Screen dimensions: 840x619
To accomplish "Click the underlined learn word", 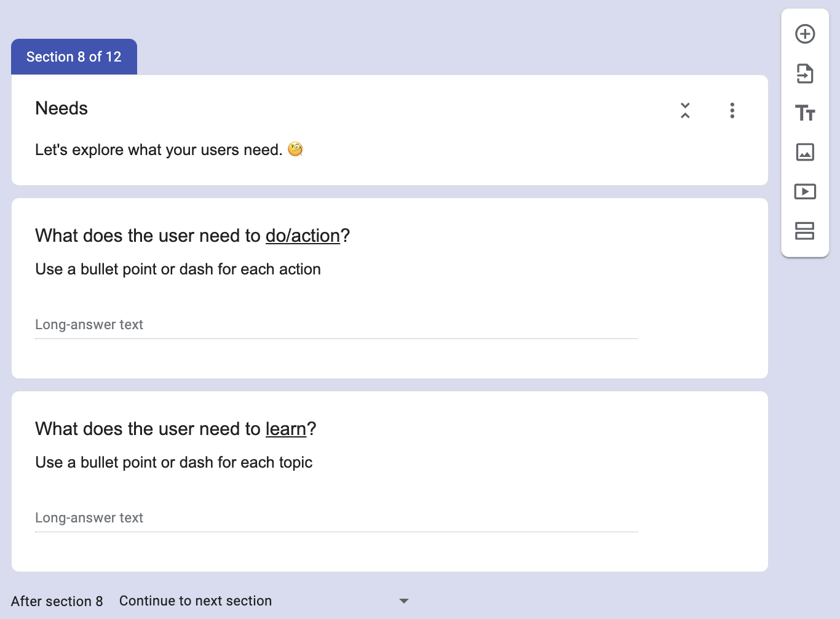I will pyautogui.click(x=285, y=429).
